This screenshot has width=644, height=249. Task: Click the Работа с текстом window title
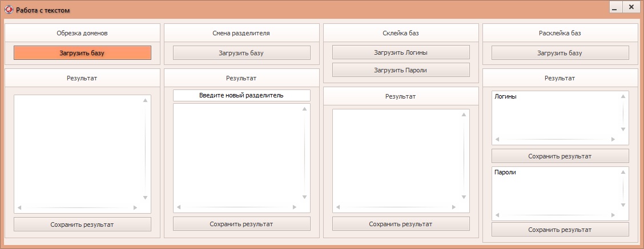pos(43,10)
